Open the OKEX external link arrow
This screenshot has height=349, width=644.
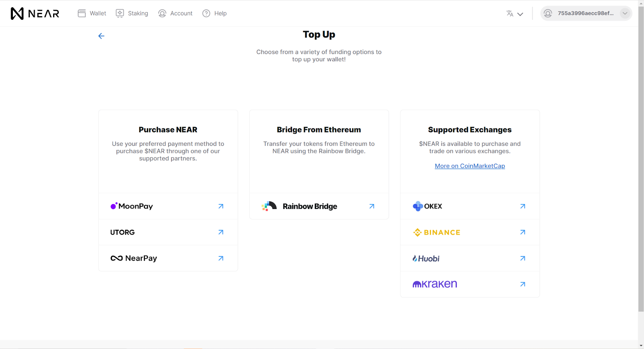coord(522,206)
